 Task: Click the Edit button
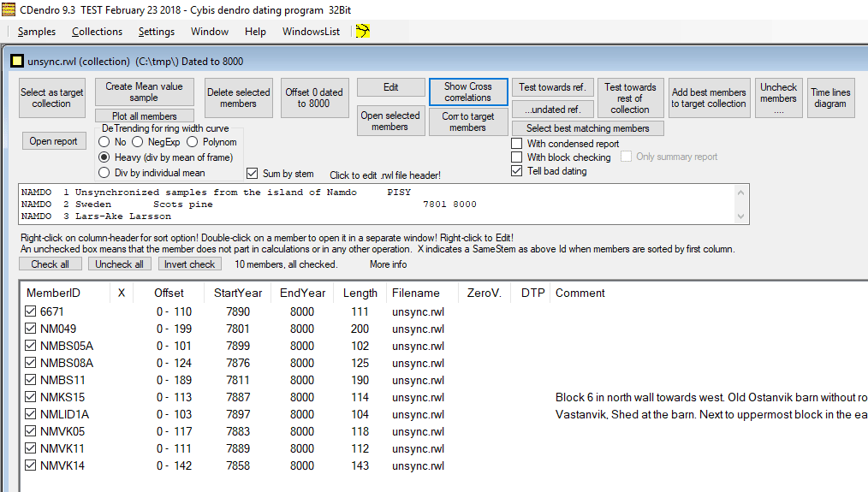click(x=391, y=87)
